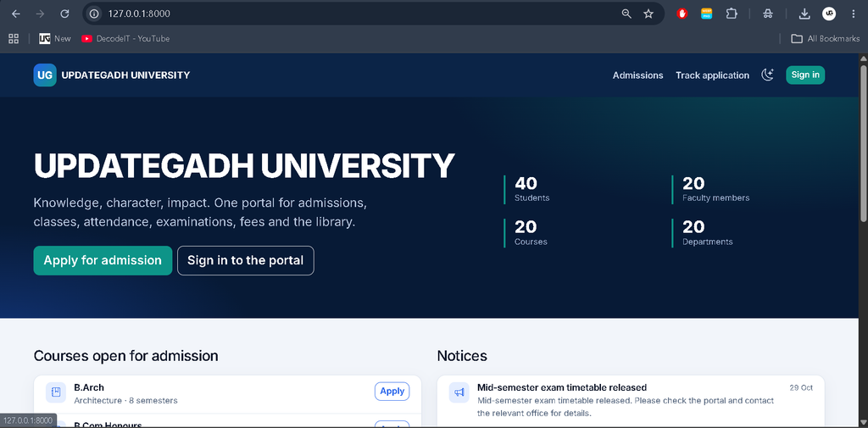Open the New bookmark
The image size is (868, 428).
[x=55, y=38]
